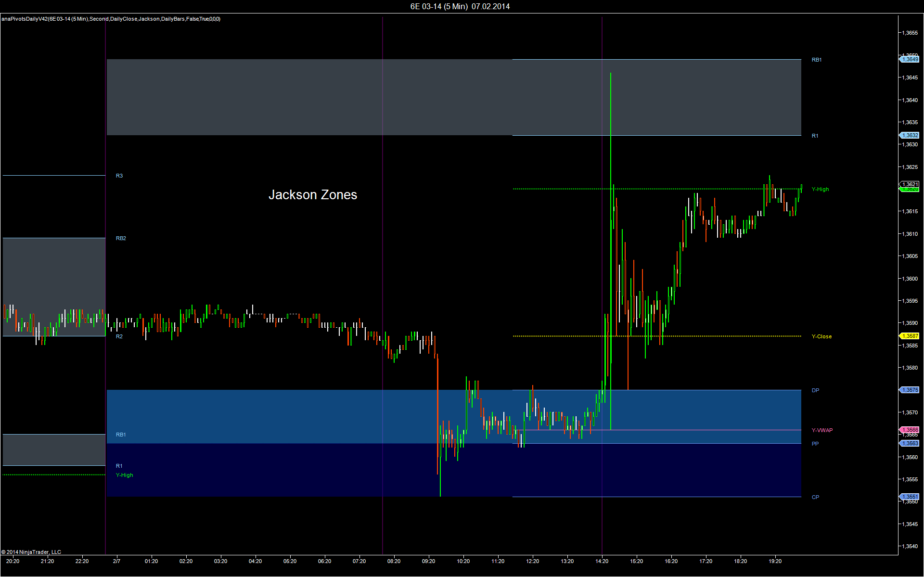Click the 1,3621 last price marker

click(x=910, y=184)
